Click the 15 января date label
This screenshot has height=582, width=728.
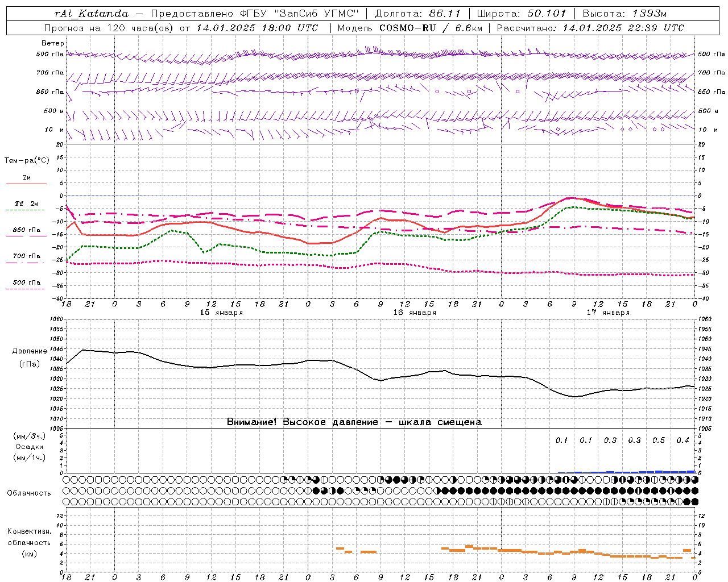(221, 313)
